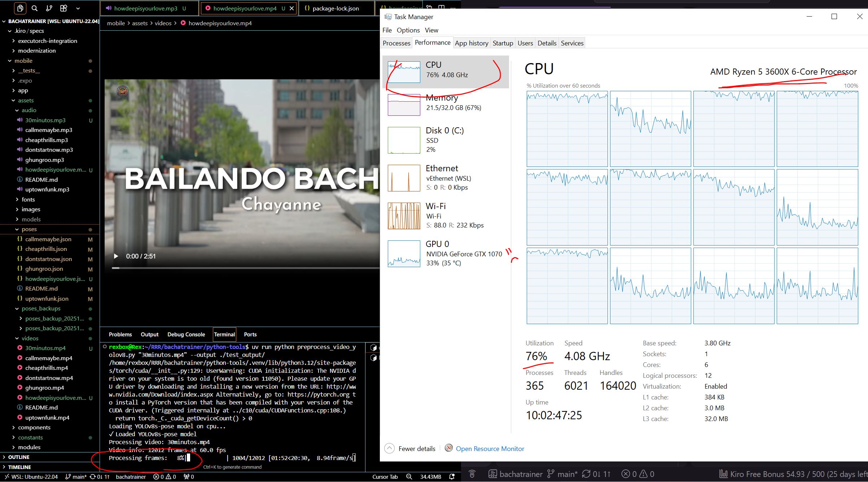Open the Options menu in Task Manager

click(408, 30)
